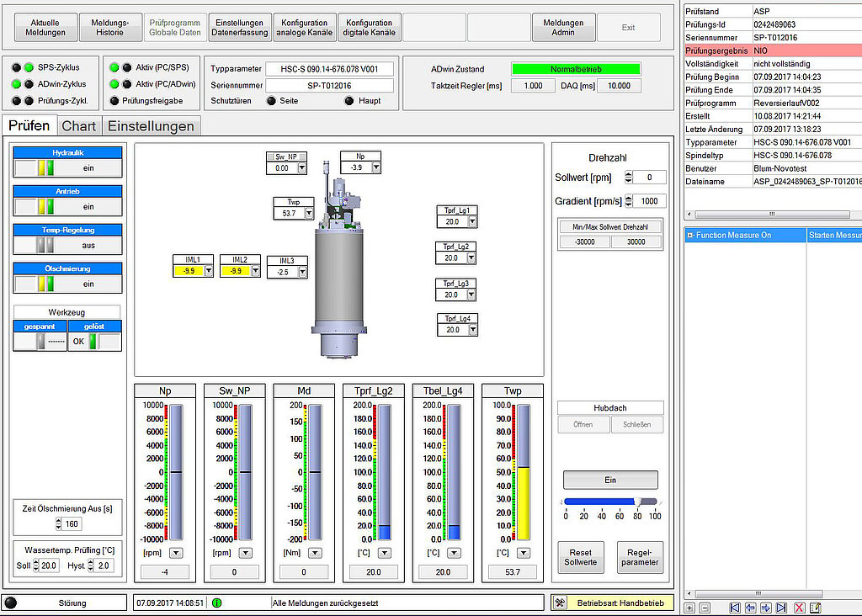Open unit dropdown under Md gauge

315,553
